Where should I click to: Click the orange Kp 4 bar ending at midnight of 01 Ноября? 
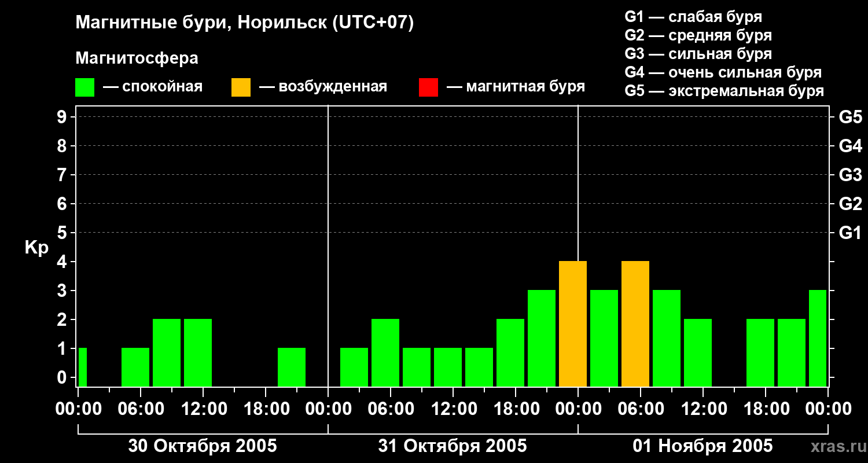573,324
